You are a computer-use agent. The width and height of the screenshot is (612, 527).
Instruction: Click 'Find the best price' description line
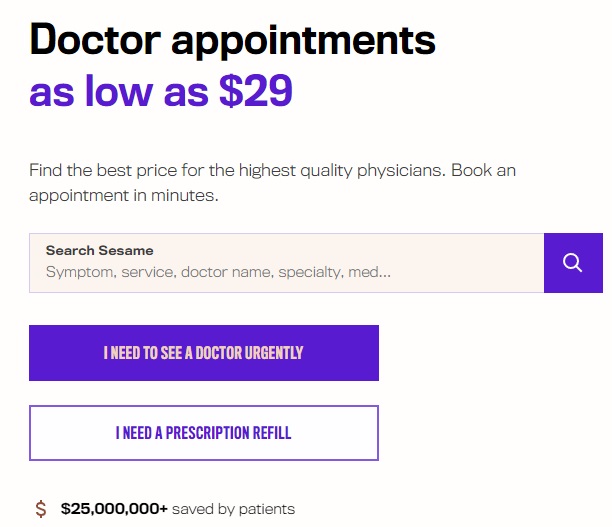[272, 171]
